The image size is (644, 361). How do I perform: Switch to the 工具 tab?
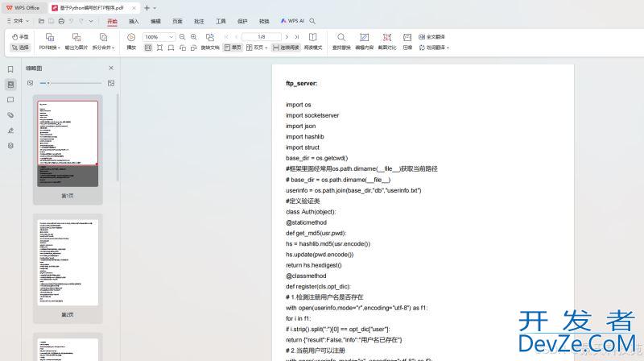click(x=221, y=21)
